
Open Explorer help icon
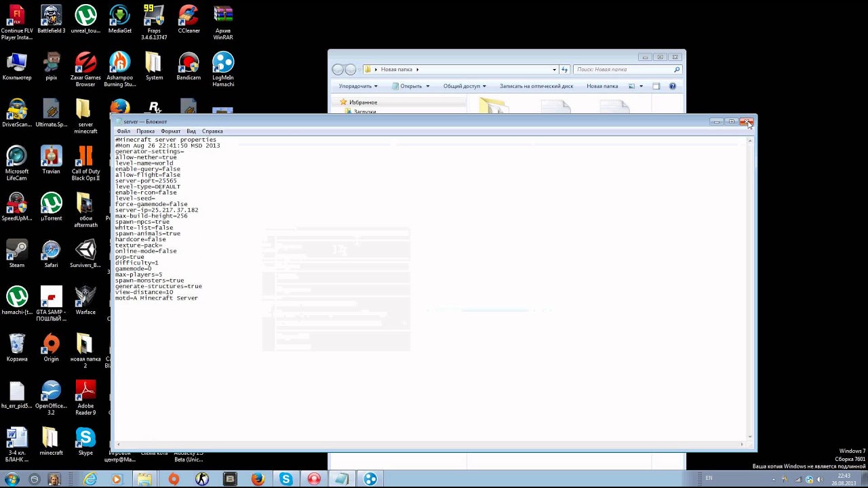[673, 86]
